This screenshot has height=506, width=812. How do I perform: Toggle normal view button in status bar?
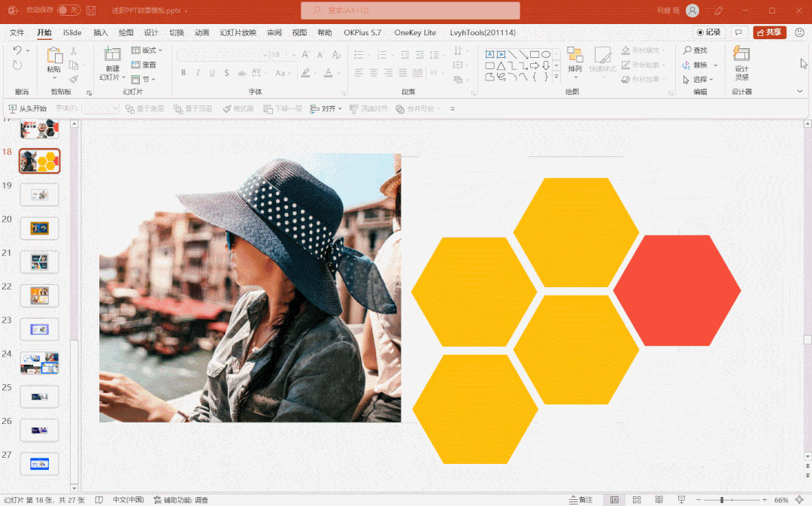click(614, 500)
